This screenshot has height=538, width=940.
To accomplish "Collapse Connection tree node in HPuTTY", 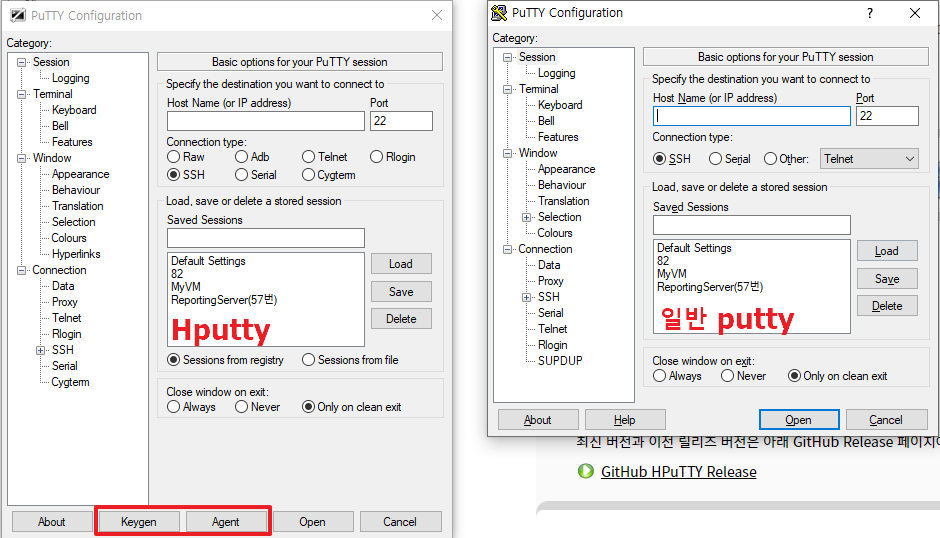I will (22, 270).
